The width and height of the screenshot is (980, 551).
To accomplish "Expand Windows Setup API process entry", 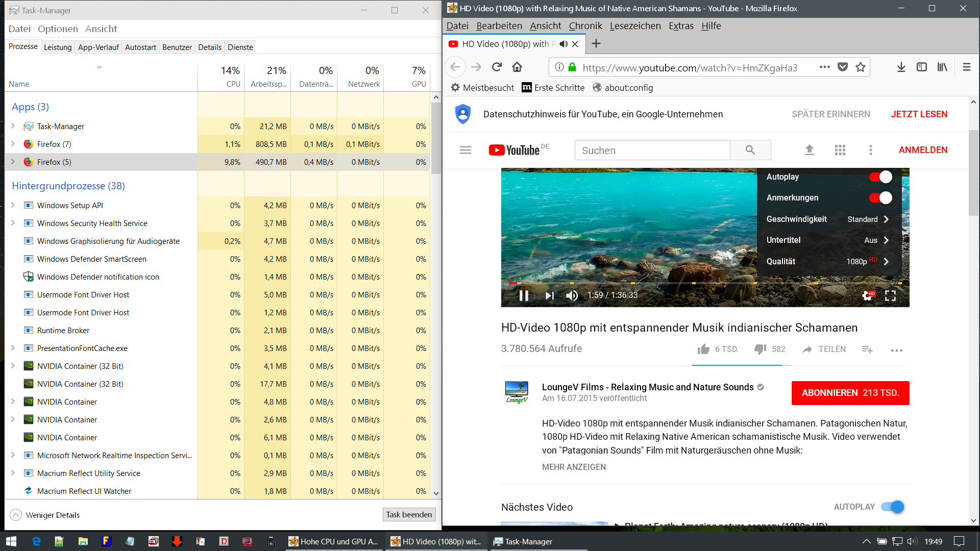I will click(13, 205).
